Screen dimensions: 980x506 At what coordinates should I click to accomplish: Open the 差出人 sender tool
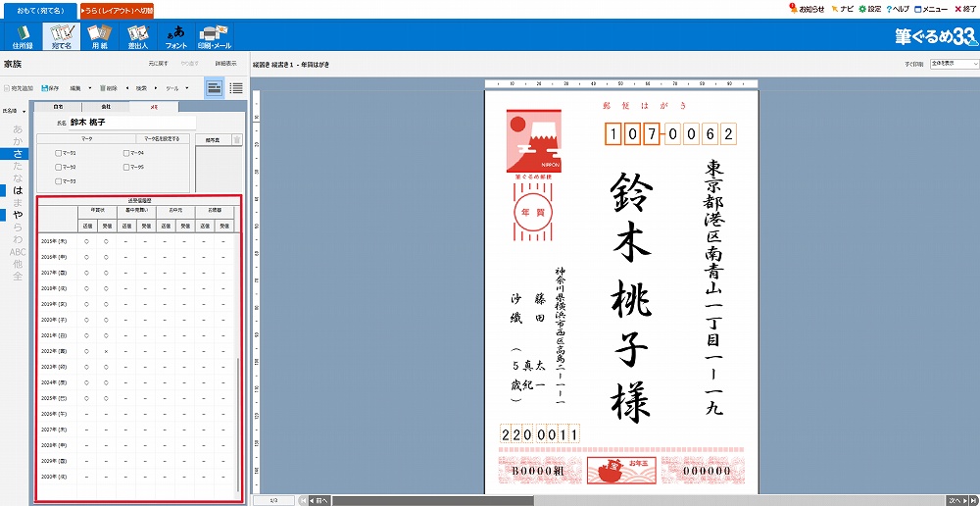tap(137, 36)
